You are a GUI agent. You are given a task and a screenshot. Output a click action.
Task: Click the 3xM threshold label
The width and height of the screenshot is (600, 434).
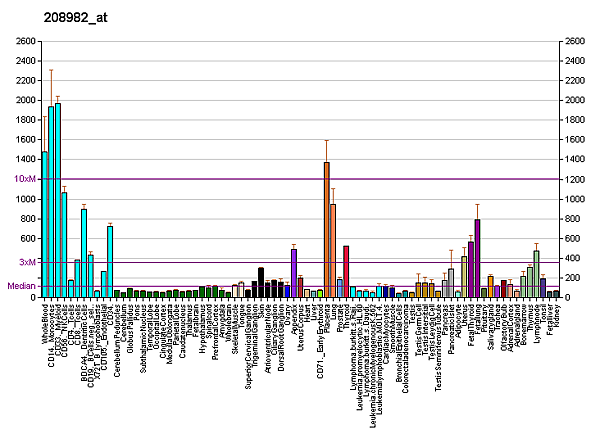tap(28, 262)
